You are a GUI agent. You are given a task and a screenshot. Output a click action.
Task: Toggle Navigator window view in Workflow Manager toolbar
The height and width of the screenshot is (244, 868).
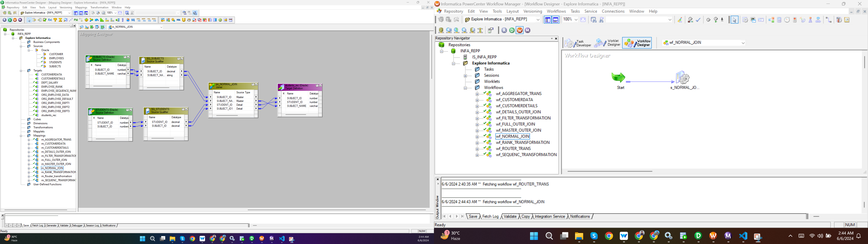coord(547,20)
